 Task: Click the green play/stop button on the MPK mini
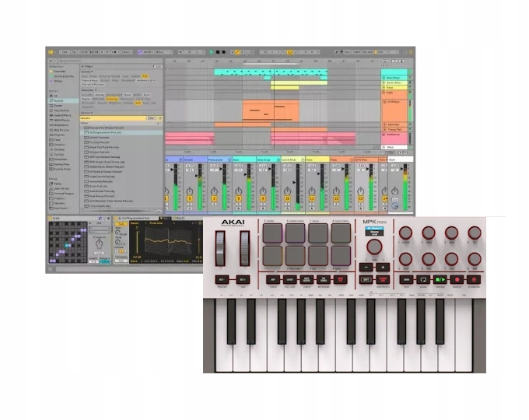tap(440, 280)
